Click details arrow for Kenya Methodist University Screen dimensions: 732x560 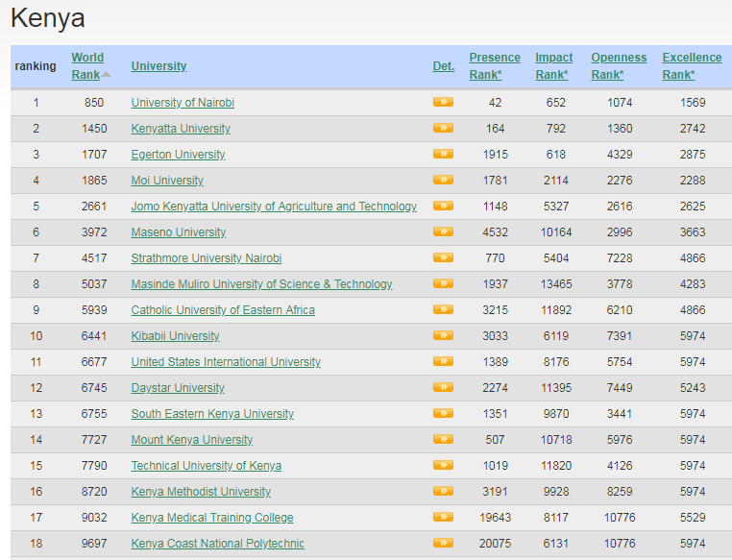[x=443, y=491]
